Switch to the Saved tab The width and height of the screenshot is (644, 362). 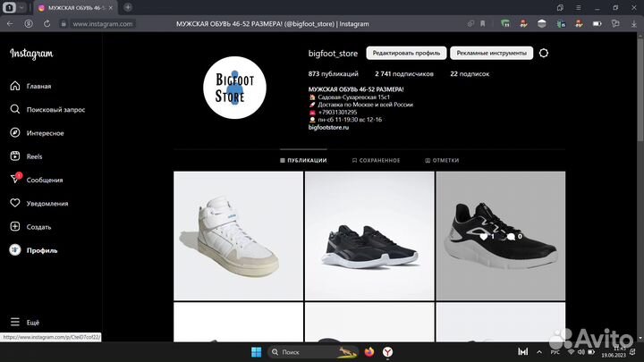(375, 161)
